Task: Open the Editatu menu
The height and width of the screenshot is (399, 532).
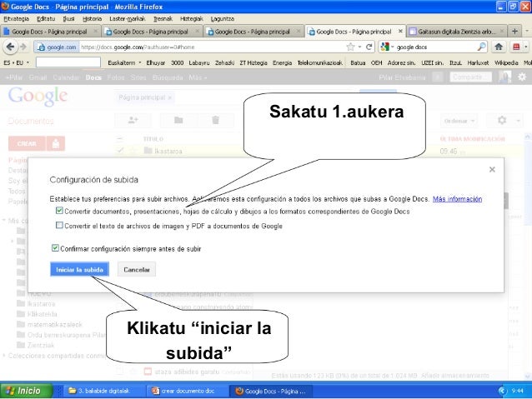Action: (x=46, y=18)
